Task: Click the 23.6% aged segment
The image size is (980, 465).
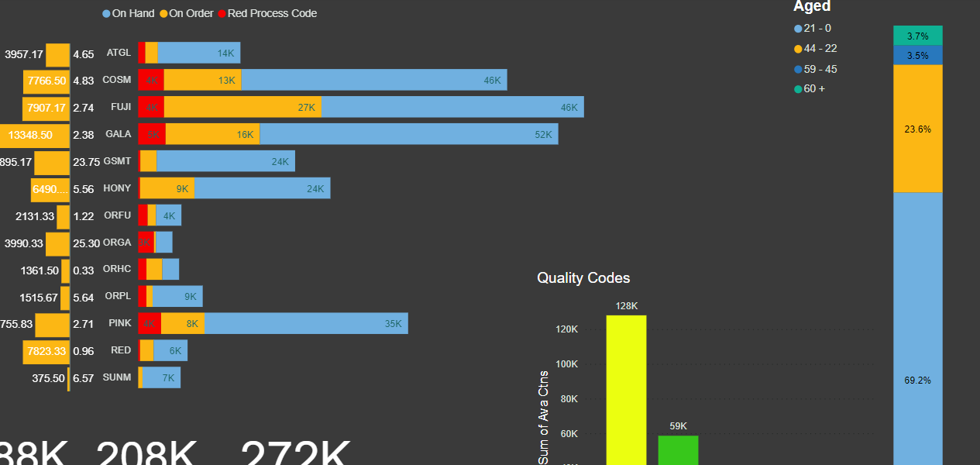Action: point(918,129)
